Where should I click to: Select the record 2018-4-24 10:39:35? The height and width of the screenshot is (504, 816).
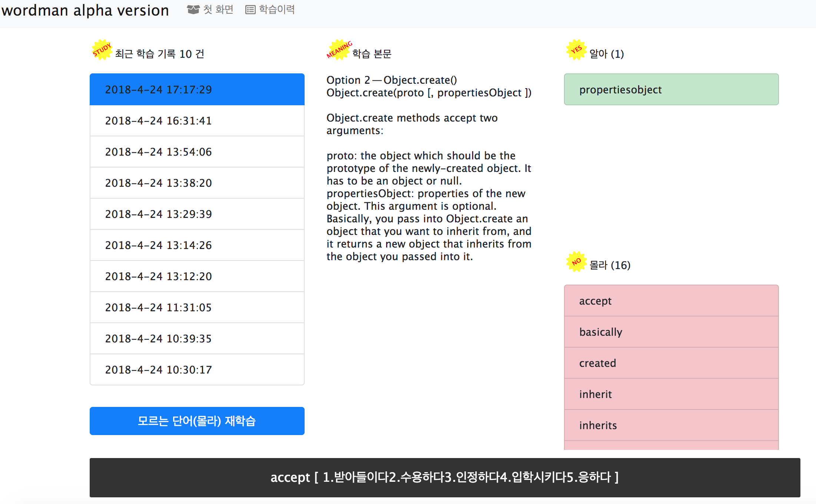point(197,338)
